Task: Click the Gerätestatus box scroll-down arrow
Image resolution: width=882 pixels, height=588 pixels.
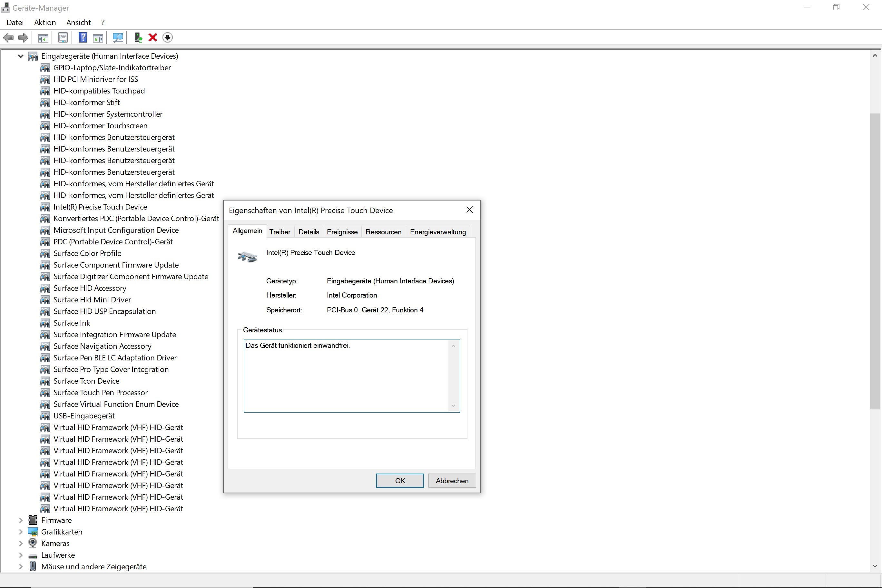Action: click(453, 405)
